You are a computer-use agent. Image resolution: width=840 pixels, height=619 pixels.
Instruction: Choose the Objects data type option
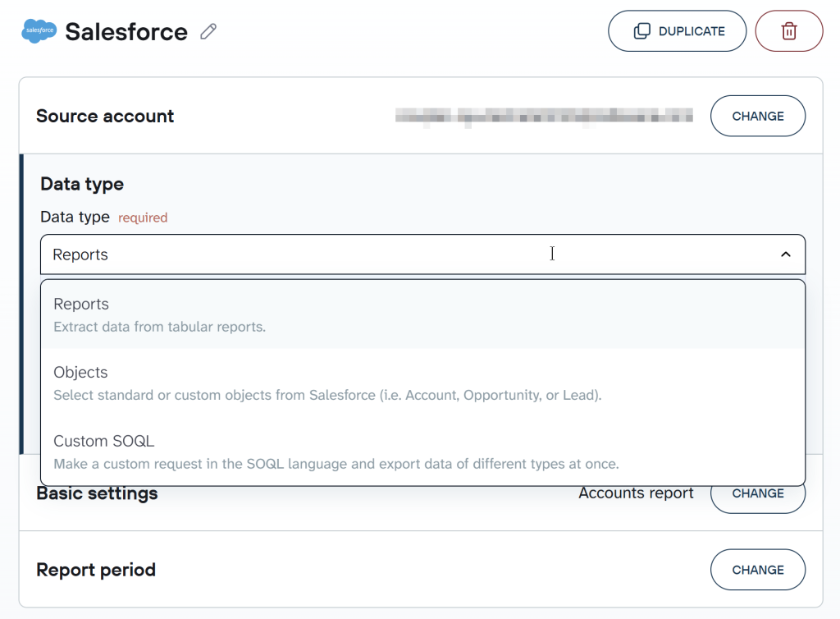(422, 383)
